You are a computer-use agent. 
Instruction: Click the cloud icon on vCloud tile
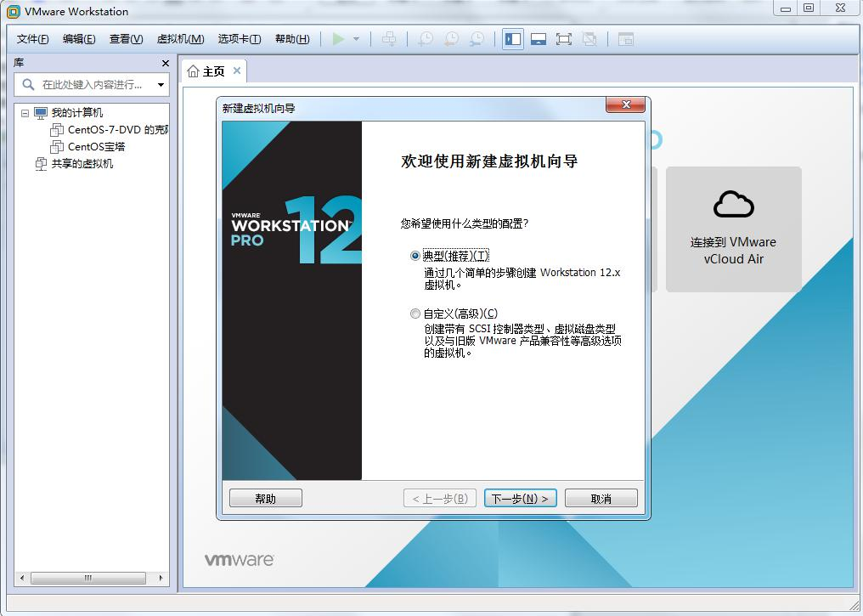[734, 204]
